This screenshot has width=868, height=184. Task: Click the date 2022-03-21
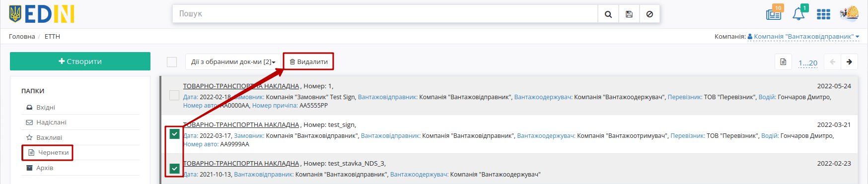coord(834,125)
